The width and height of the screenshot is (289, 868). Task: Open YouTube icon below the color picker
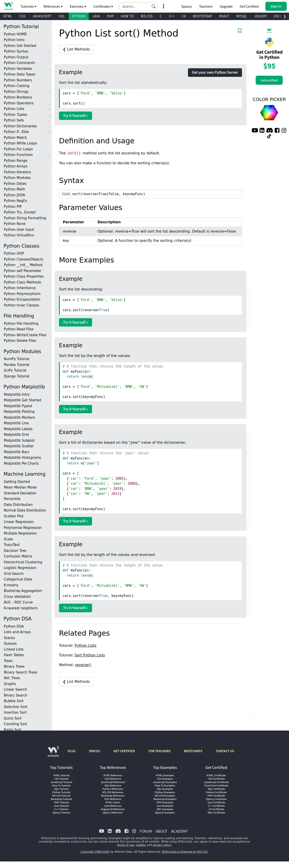click(255, 130)
